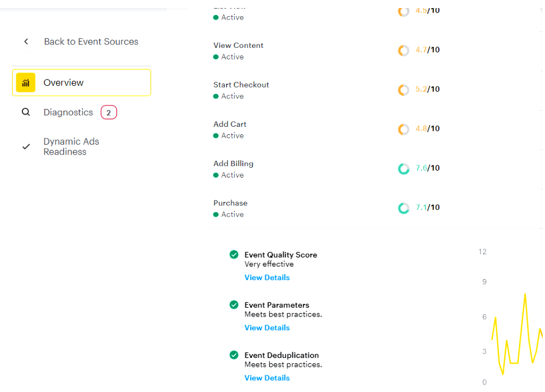Click the yellow Overview chart icon
This screenshot has height=392, width=545.
tap(26, 82)
